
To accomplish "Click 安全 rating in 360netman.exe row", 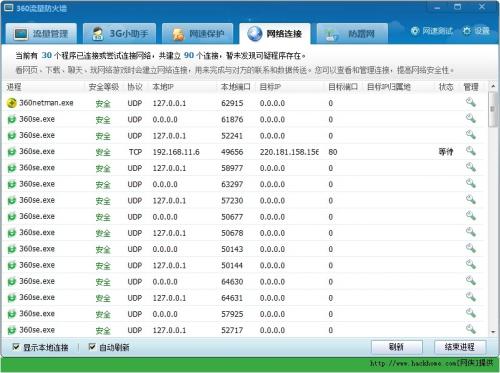I will (103, 104).
